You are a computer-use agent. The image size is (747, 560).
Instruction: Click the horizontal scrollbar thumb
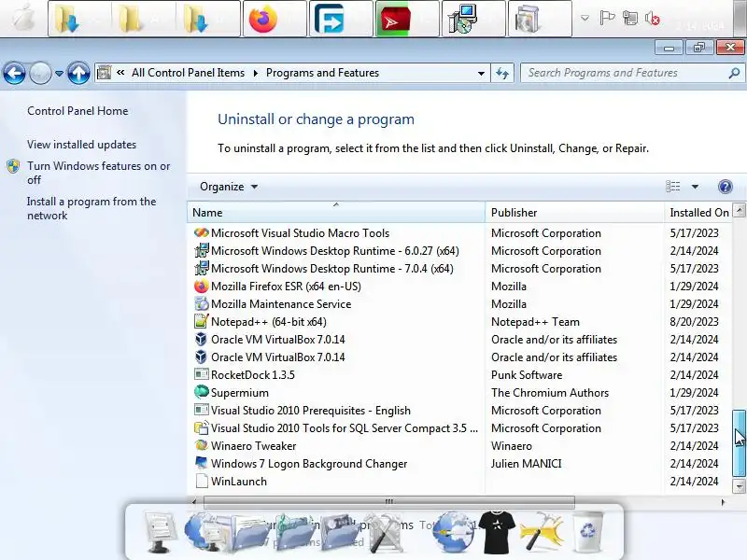point(388,501)
